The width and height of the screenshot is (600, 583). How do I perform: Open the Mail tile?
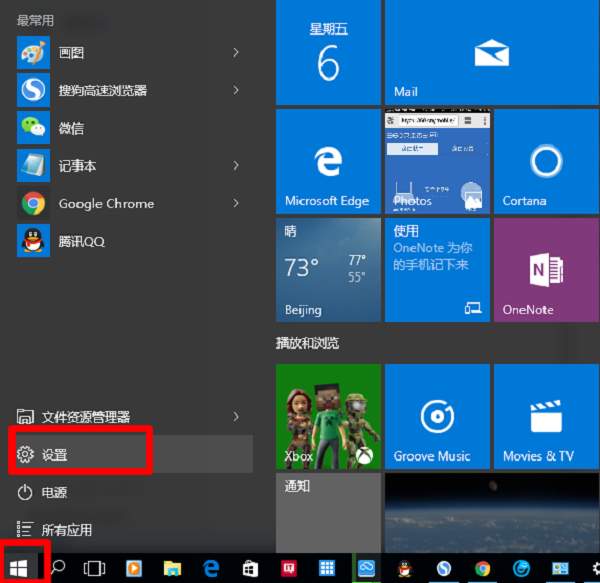pyautogui.click(x=491, y=52)
